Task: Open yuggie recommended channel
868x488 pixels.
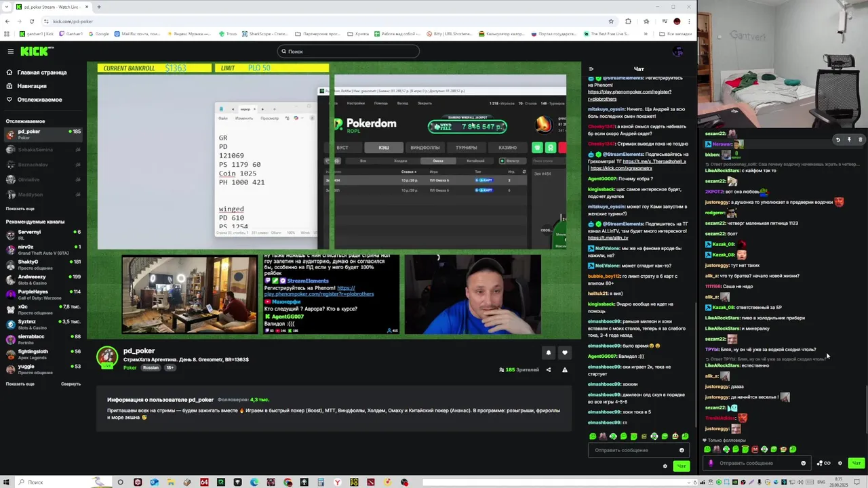Action: coord(43,369)
